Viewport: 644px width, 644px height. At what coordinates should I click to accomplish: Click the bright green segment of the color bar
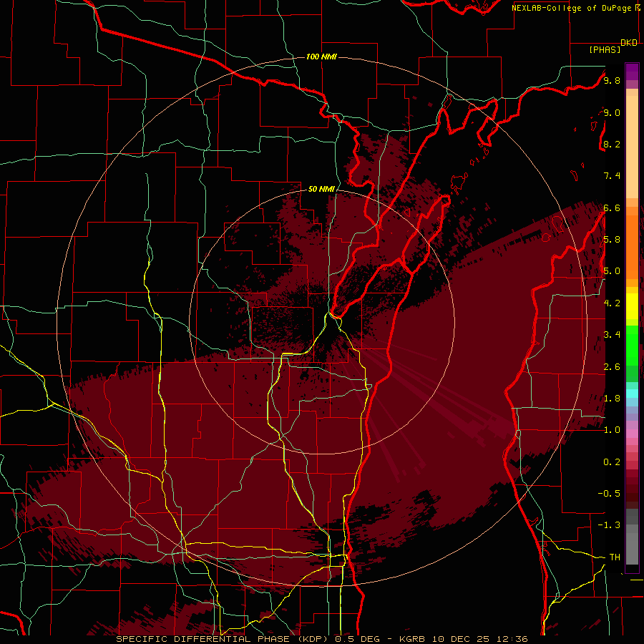632,346
